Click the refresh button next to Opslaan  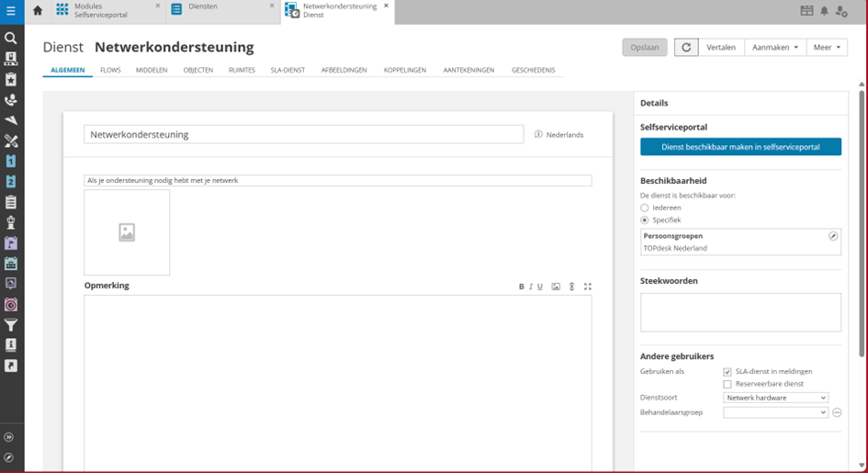pyautogui.click(x=686, y=48)
